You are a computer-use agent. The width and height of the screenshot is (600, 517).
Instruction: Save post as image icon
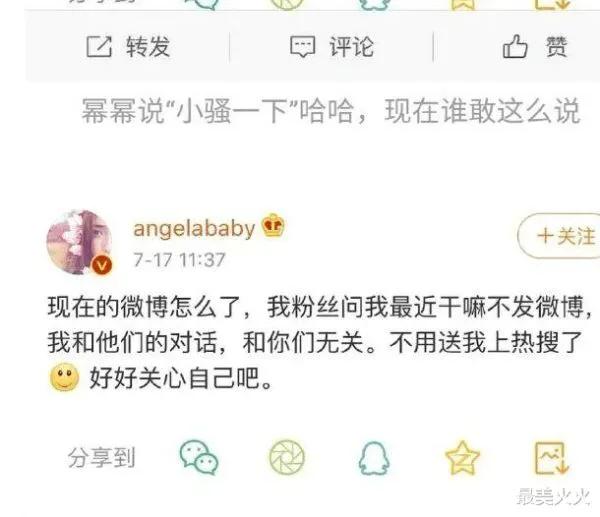551,458
